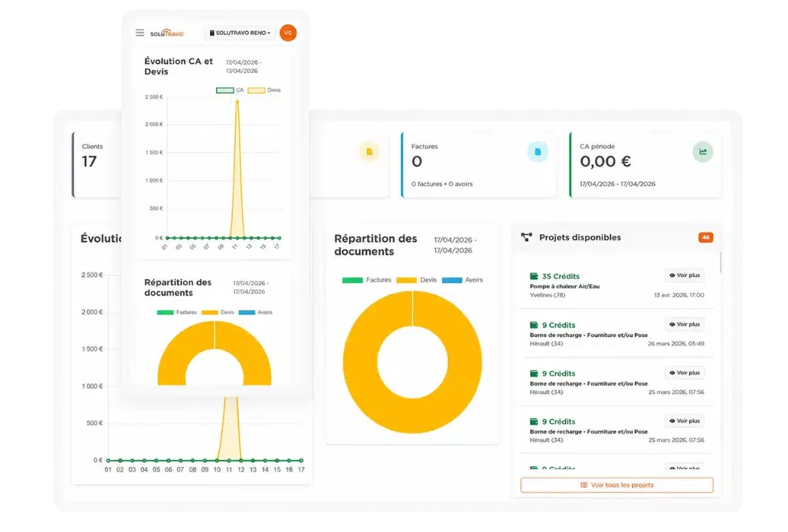Open the CA période 0,00 € card
This screenshot has width=788, height=532.
646,165
